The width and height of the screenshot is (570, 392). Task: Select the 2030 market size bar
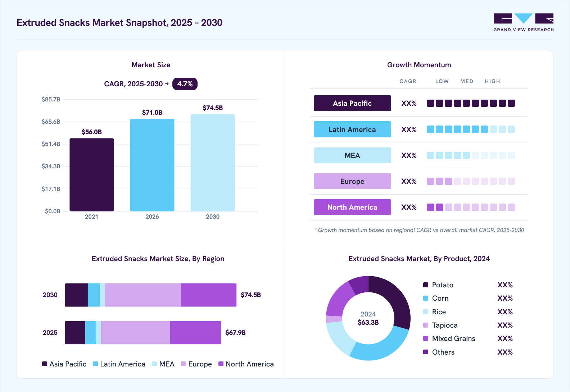(x=213, y=163)
